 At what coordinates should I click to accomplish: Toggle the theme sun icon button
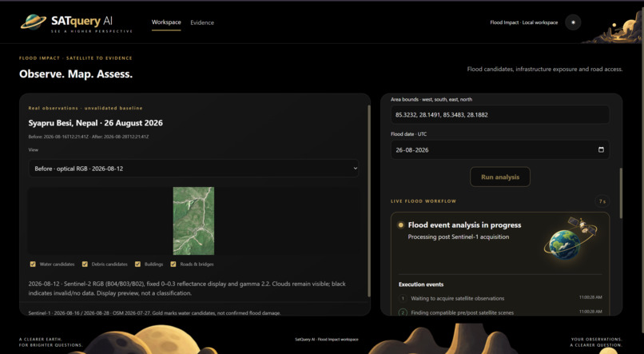[x=573, y=22]
